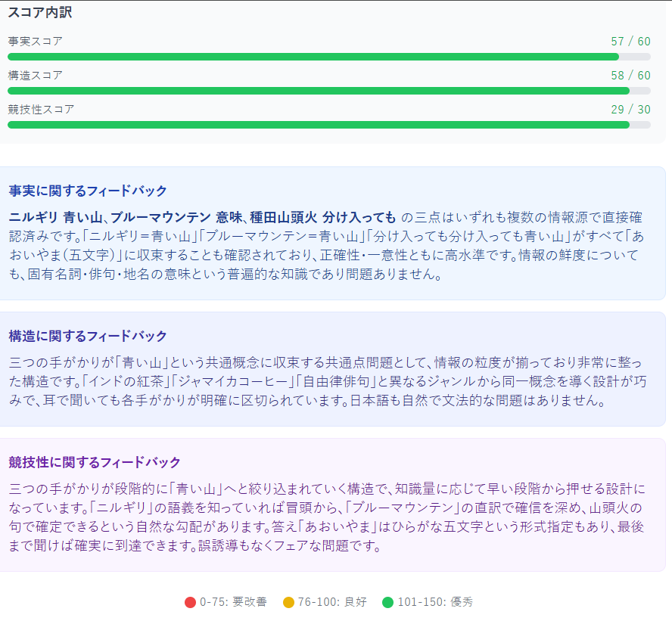Click the bold ブルーマウンテン 意味 keyword
672x624 pixels.
176,218
